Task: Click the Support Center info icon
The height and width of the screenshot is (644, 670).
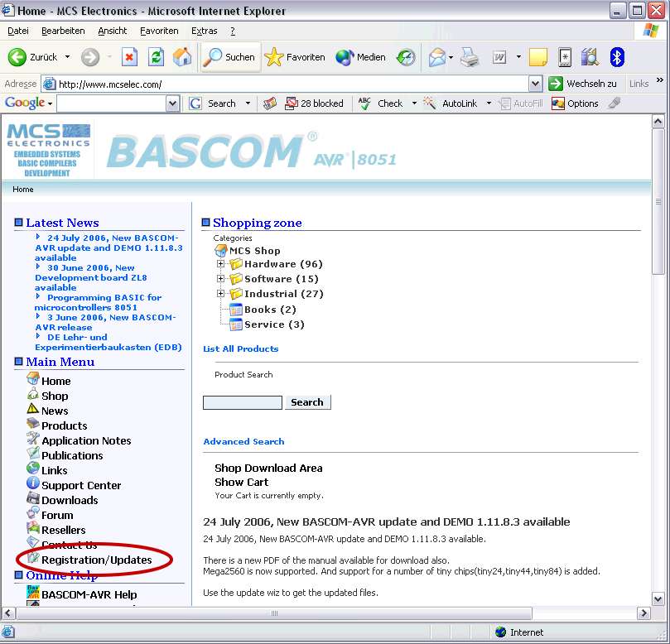Action: [x=33, y=483]
